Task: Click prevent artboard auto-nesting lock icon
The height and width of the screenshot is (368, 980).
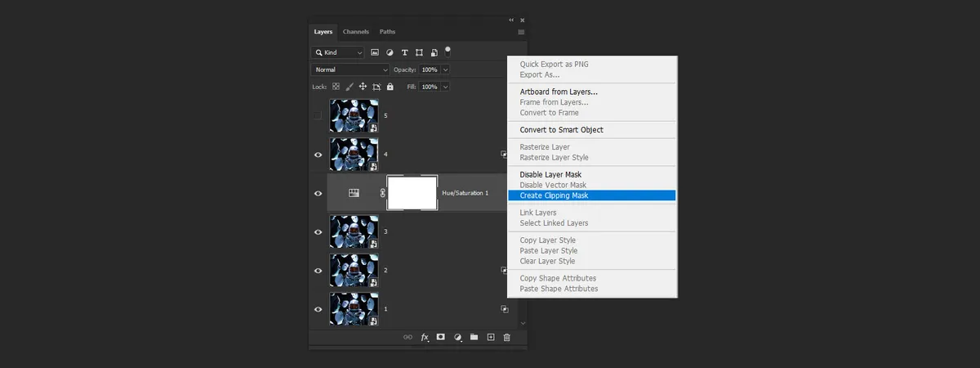Action: pos(376,87)
